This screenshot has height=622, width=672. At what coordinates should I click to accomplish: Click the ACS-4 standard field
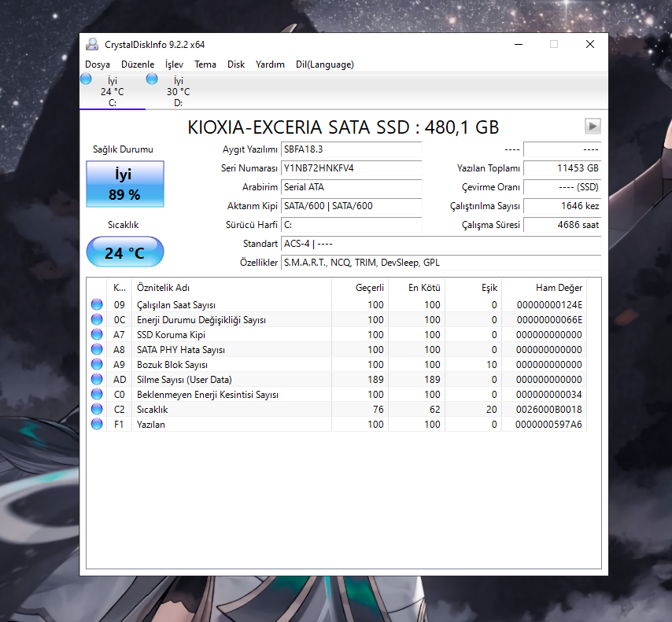[x=441, y=243]
